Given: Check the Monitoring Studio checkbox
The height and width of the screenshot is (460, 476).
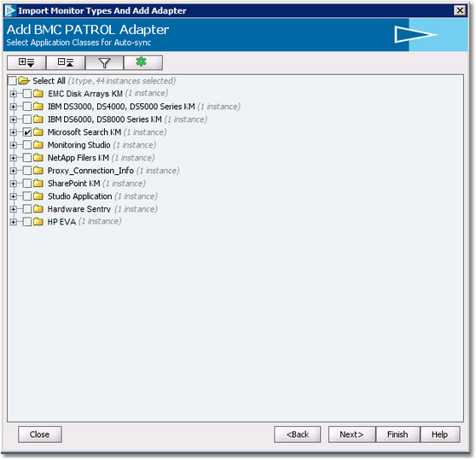Looking at the screenshot, I should [x=27, y=145].
